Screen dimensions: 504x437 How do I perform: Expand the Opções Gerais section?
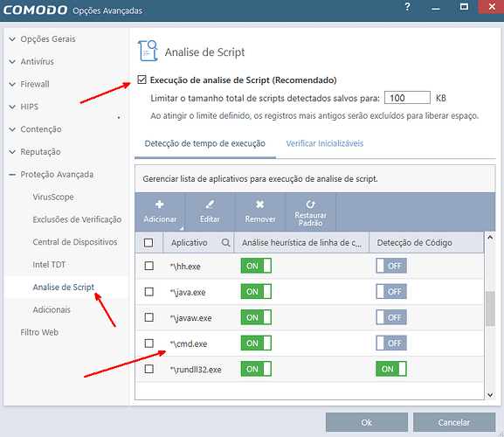click(12, 39)
